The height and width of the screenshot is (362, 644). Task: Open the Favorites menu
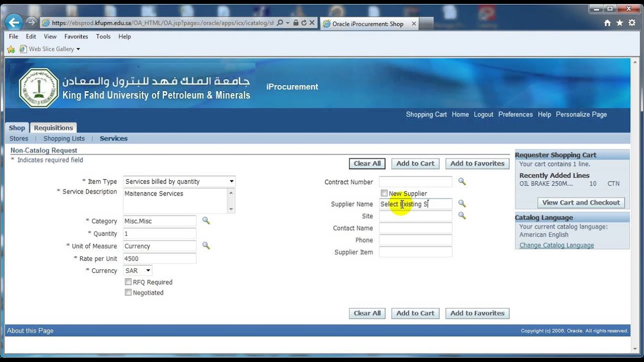click(76, 37)
